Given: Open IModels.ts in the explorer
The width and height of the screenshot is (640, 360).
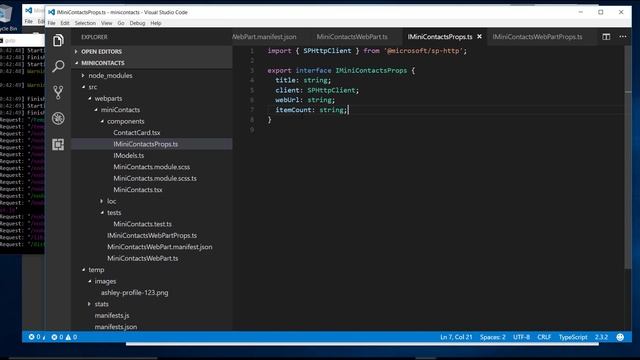Looking at the screenshot, I should coord(129,156).
